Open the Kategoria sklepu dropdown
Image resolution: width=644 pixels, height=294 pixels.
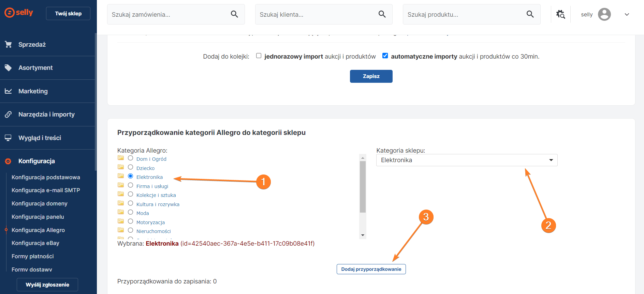tap(467, 160)
